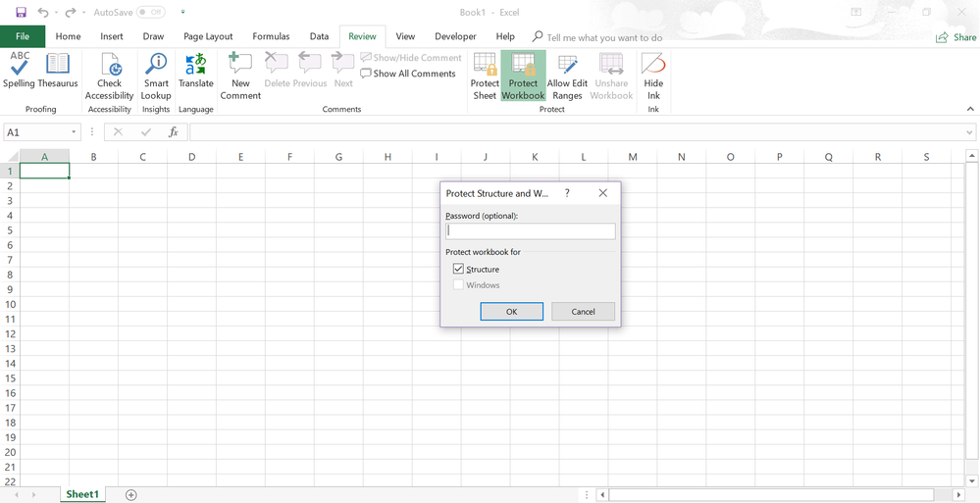Image resolution: width=980 pixels, height=503 pixels.
Task: Click Cancel in Protect Structure dialog
Action: [x=583, y=311]
